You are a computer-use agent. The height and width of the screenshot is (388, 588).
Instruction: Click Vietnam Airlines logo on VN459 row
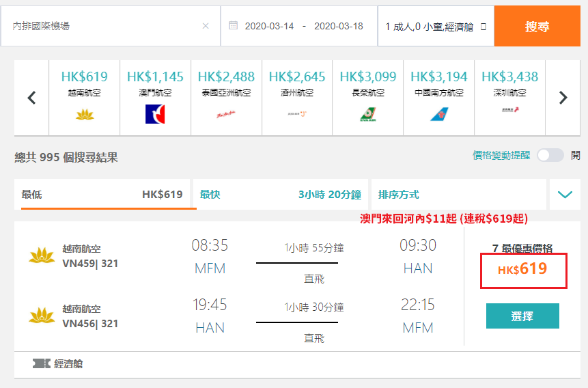click(42, 255)
